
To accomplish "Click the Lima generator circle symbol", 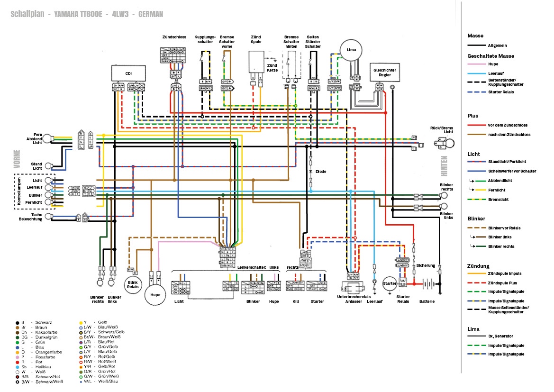I will (x=351, y=50).
